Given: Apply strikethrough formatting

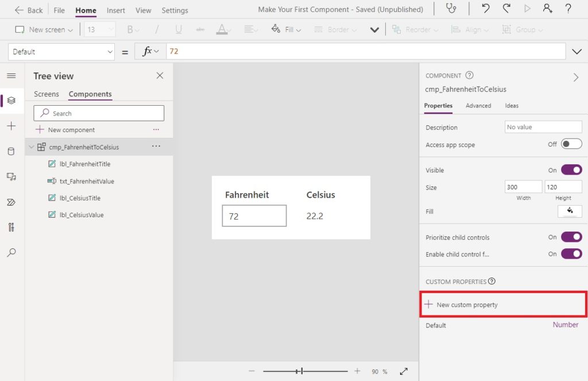Looking at the screenshot, I should tap(200, 30).
